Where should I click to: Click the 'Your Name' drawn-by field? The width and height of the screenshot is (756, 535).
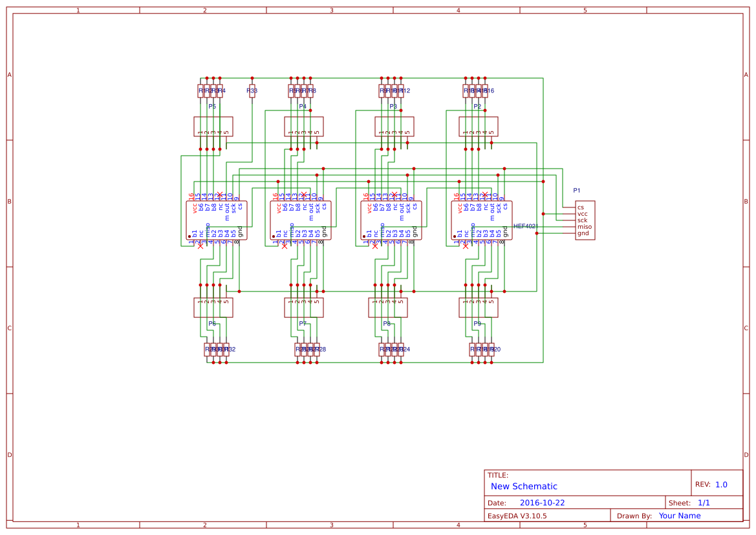pyautogui.click(x=680, y=516)
